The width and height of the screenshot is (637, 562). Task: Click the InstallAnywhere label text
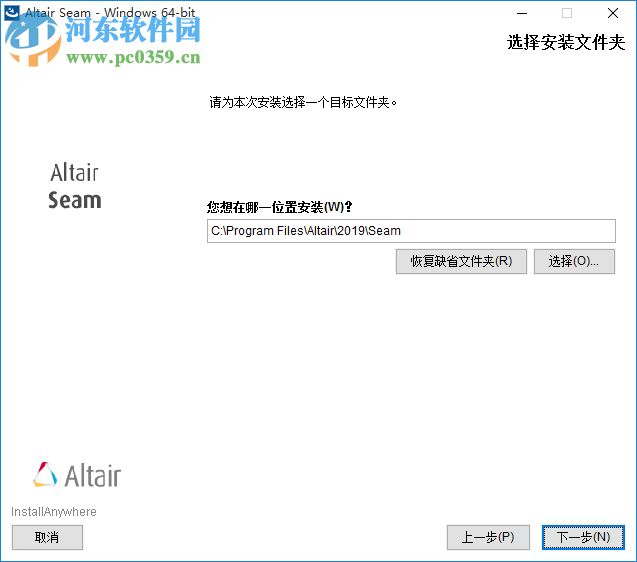pos(54,512)
